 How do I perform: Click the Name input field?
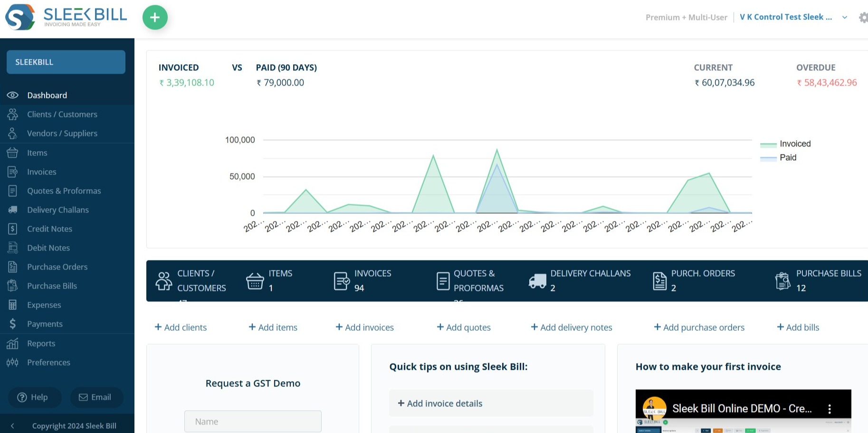click(253, 422)
